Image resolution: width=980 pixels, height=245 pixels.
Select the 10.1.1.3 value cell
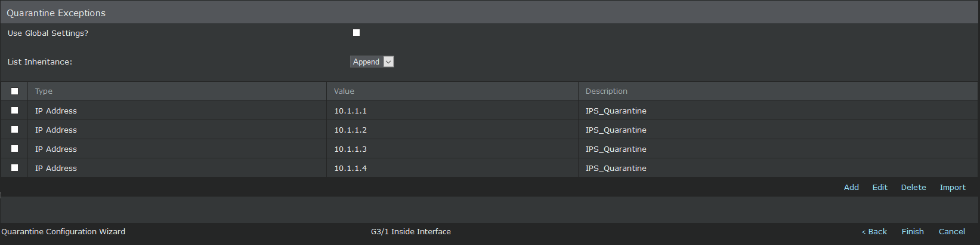click(452, 149)
